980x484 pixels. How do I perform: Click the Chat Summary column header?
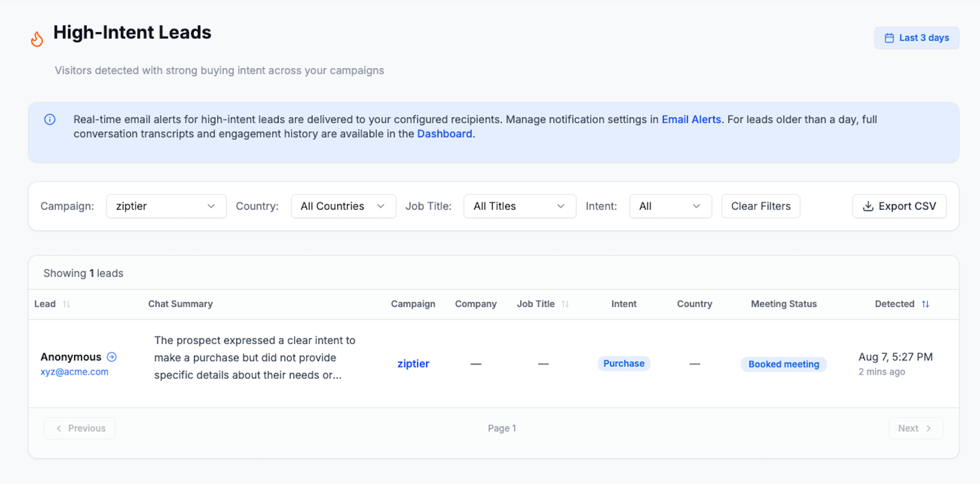point(180,304)
